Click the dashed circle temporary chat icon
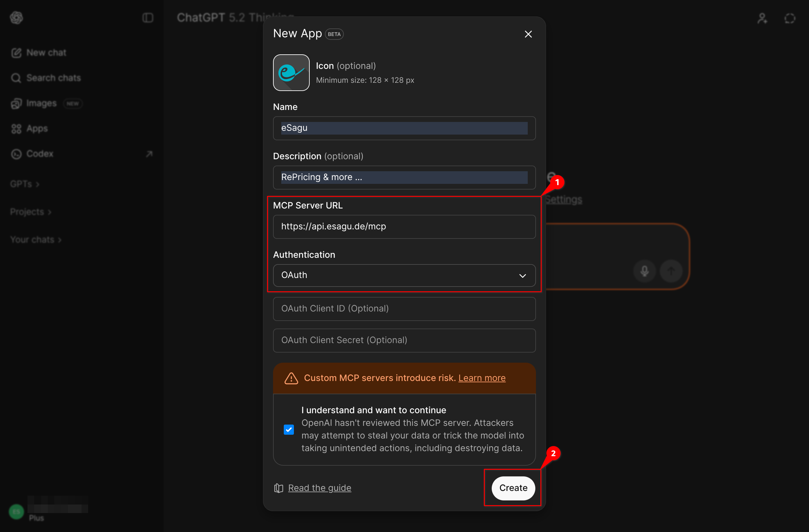The height and width of the screenshot is (532, 809). tap(790, 18)
